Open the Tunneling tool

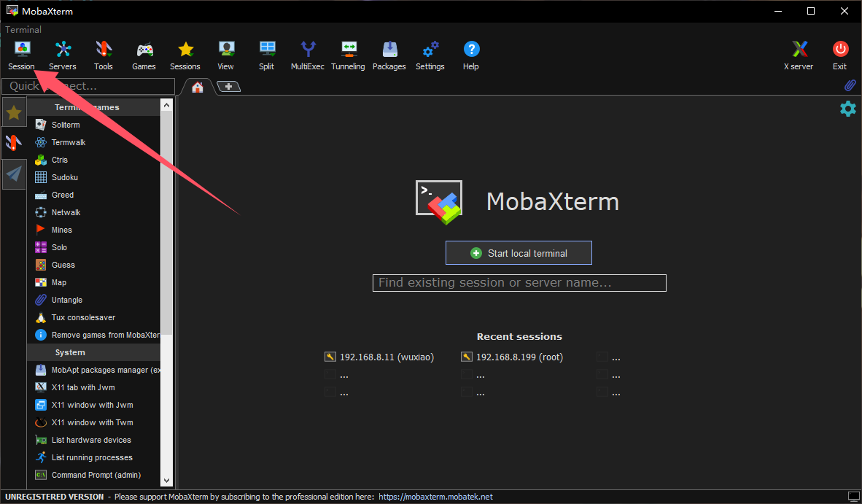348,55
